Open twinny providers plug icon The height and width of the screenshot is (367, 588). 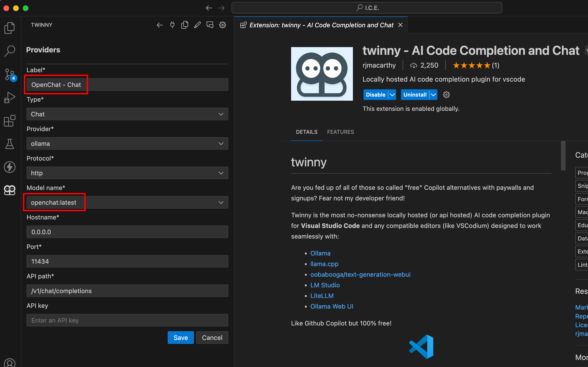pyautogui.click(x=172, y=25)
